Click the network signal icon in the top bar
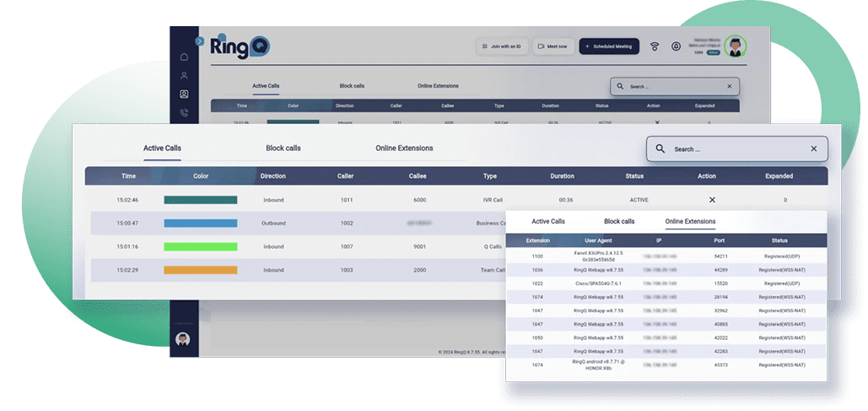 tap(655, 46)
